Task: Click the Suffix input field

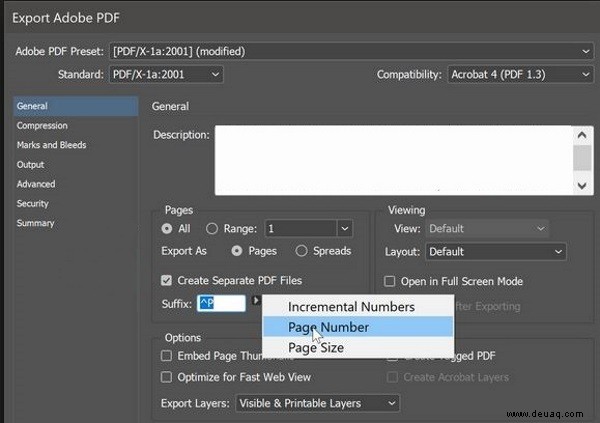Action: (221, 303)
